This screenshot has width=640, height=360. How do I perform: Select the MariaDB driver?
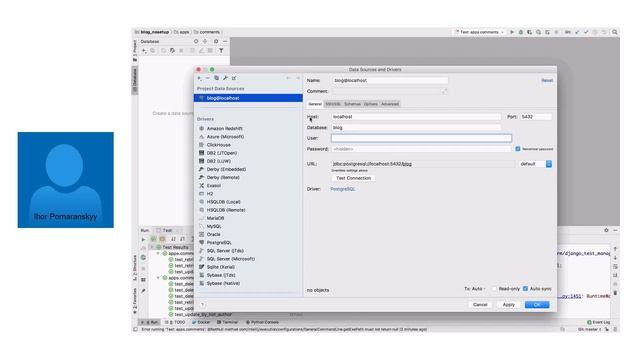coord(215,218)
